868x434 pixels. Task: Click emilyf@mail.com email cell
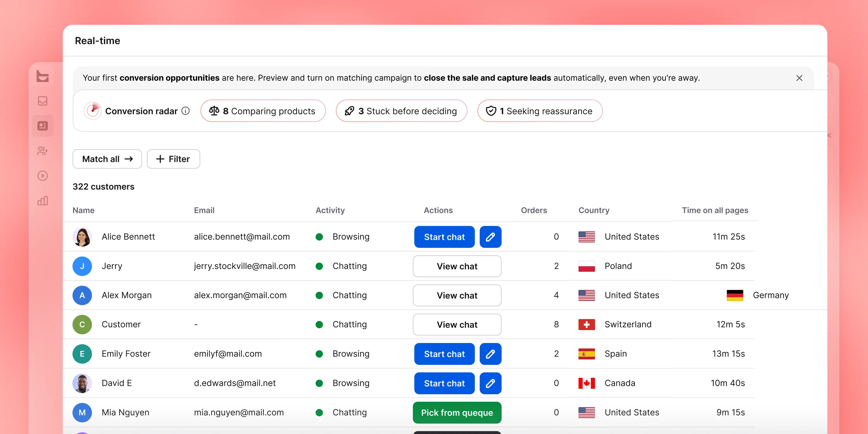(x=228, y=354)
